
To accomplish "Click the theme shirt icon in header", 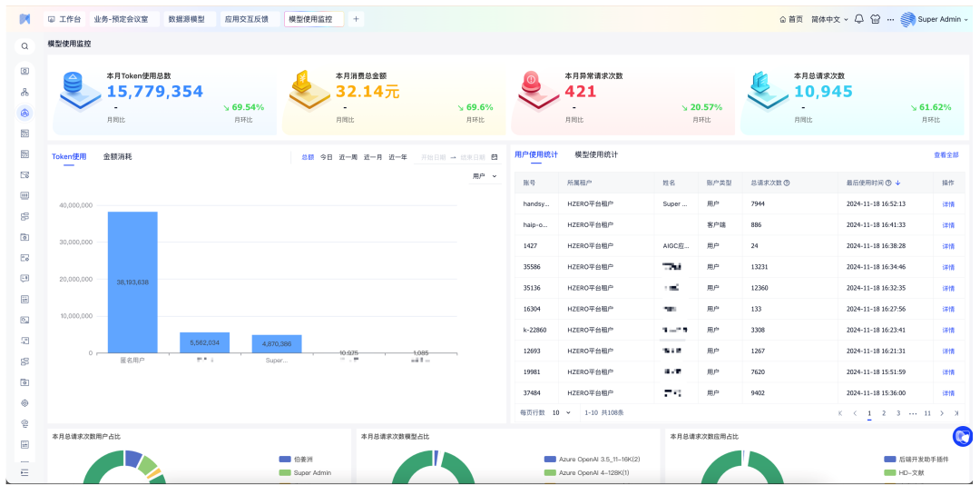I will (x=875, y=19).
